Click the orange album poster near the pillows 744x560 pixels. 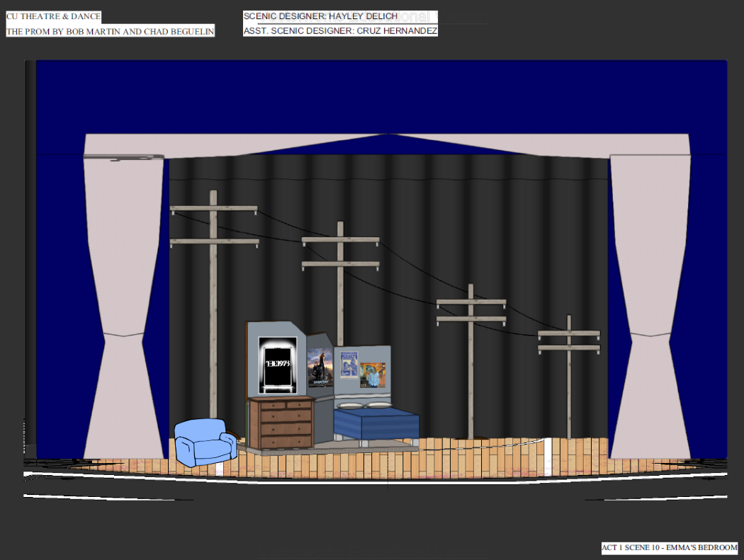click(x=371, y=374)
